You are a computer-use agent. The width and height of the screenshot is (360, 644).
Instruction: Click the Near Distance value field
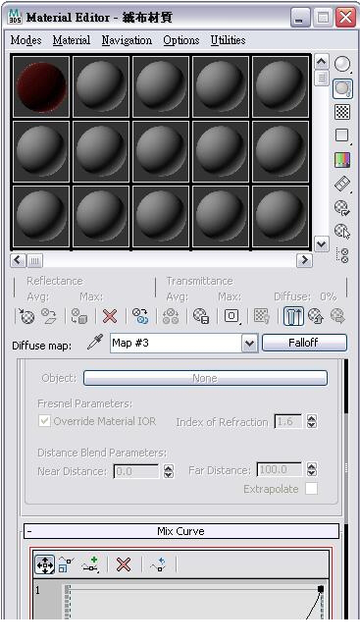coord(136,471)
